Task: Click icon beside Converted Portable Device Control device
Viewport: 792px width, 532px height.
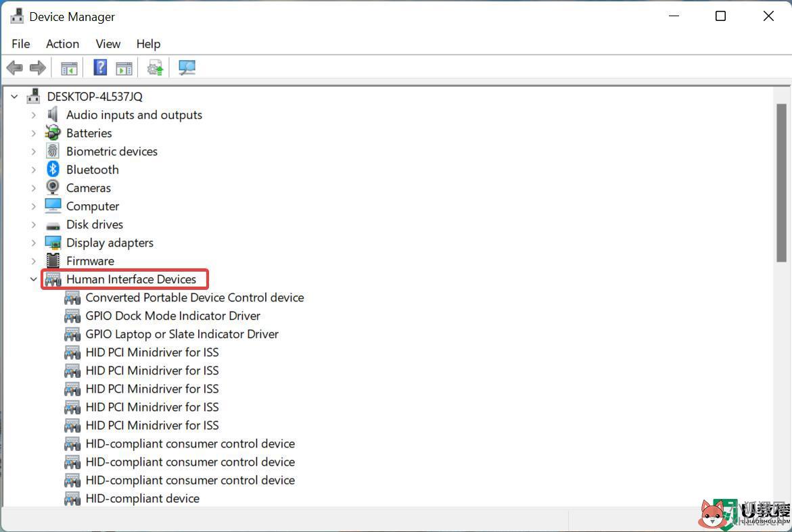Action: click(72, 298)
